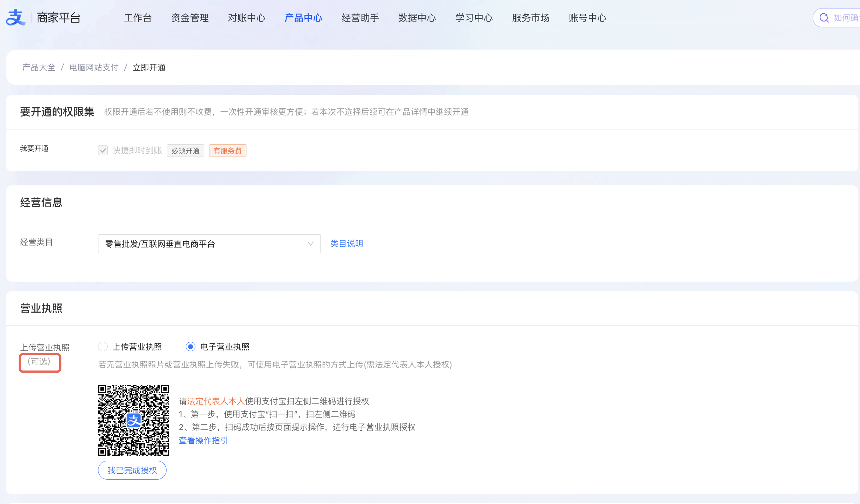Click 经营信息 section heading
The height and width of the screenshot is (504, 860).
click(41, 202)
